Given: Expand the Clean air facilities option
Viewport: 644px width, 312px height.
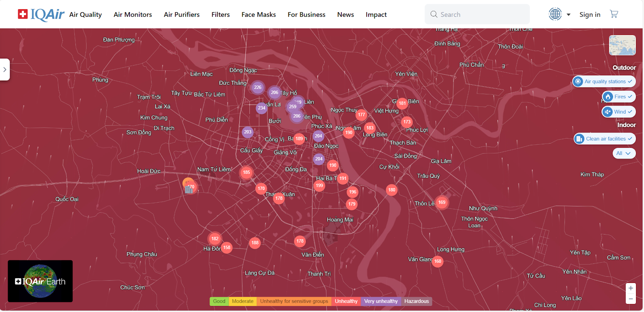Looking at the screenshot, I should coord(605,139).
